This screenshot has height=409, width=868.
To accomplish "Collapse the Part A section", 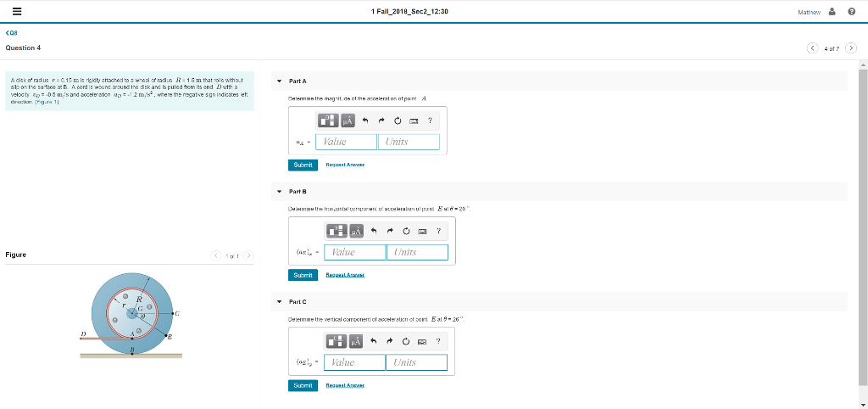I will click(280, 81).
